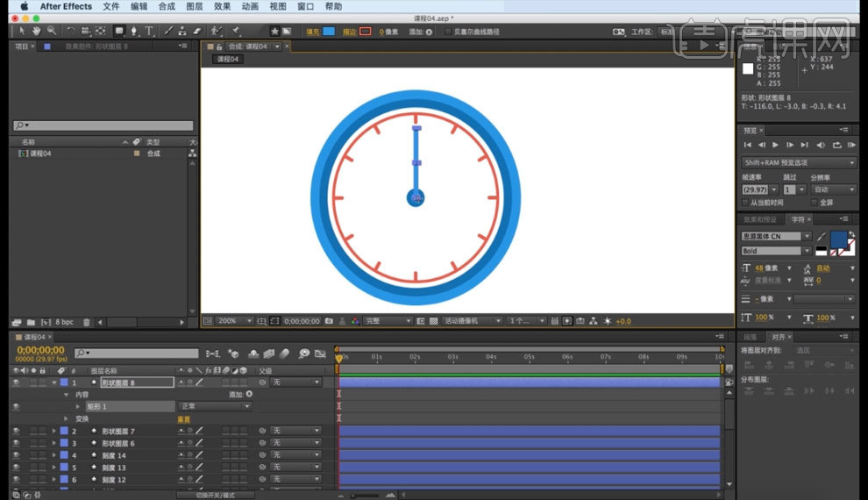Toggle region of interest icon in viewer
The image size is (868, 500).
point(421,321)
